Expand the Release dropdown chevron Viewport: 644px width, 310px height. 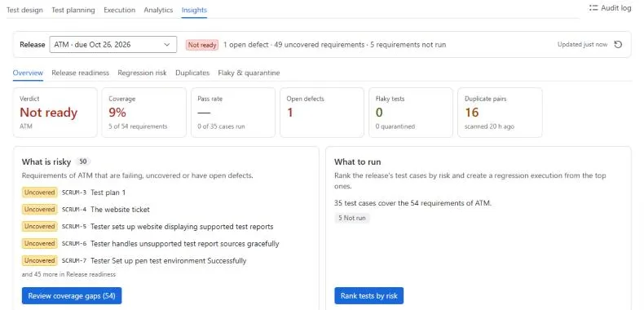coord(167,44)
